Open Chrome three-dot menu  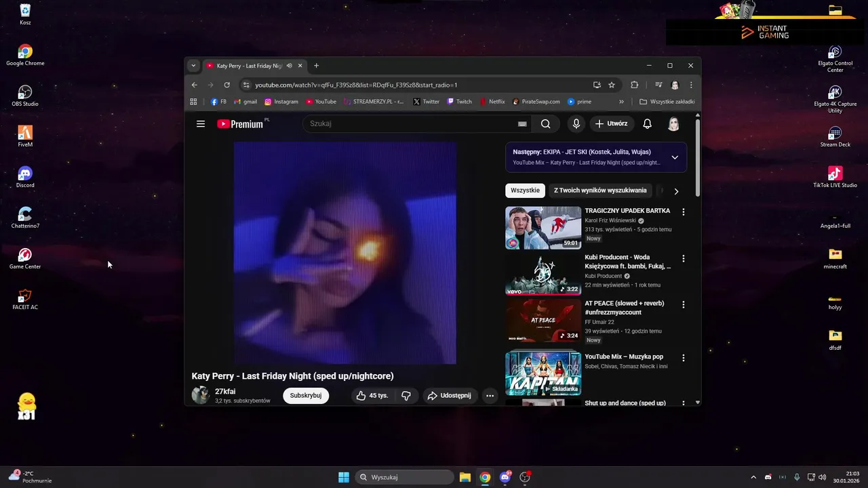click(691, 85)
